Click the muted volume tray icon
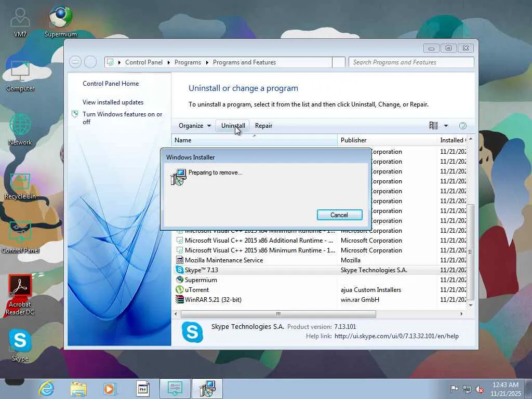 pos(480,389)
